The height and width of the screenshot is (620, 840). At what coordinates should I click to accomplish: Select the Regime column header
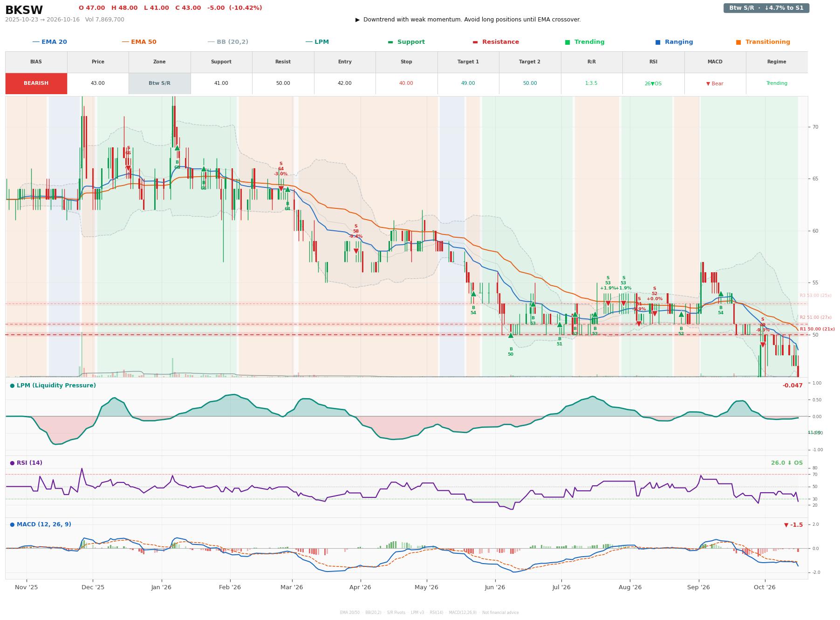(x=777, y=62)
